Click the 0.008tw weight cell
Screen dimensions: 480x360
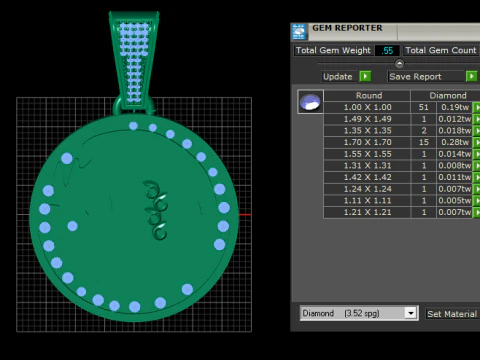pyautogui.click(x=455, y=166)
